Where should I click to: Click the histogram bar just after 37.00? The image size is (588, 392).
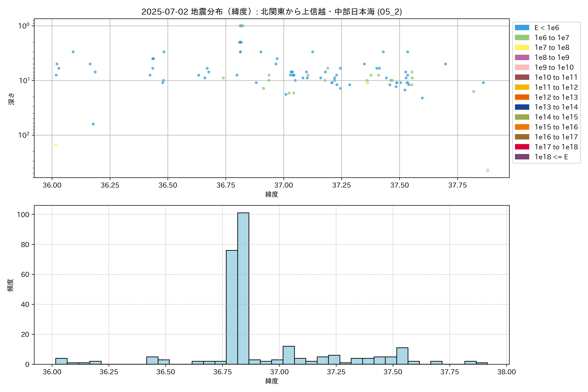288,355
